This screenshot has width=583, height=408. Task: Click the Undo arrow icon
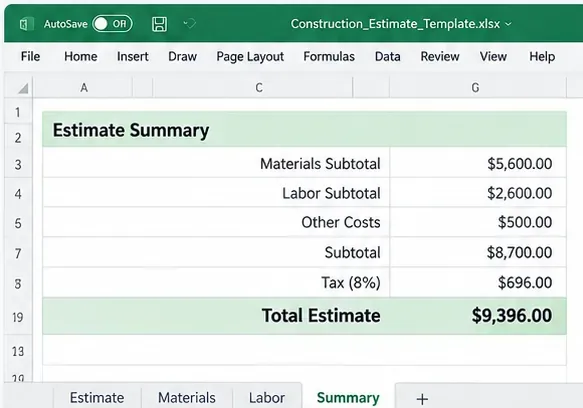pyautogui.click(x=190, y=24)
